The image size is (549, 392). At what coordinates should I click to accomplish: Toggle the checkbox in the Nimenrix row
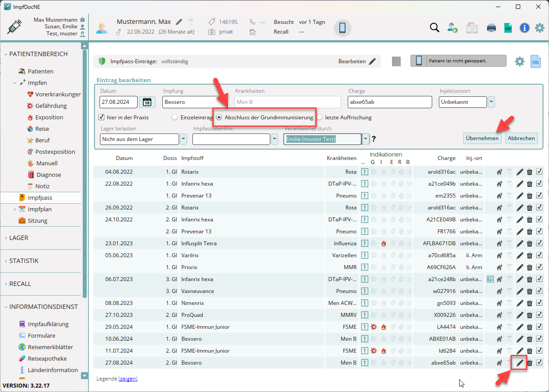pyautogui.click(x=539, y=303)
